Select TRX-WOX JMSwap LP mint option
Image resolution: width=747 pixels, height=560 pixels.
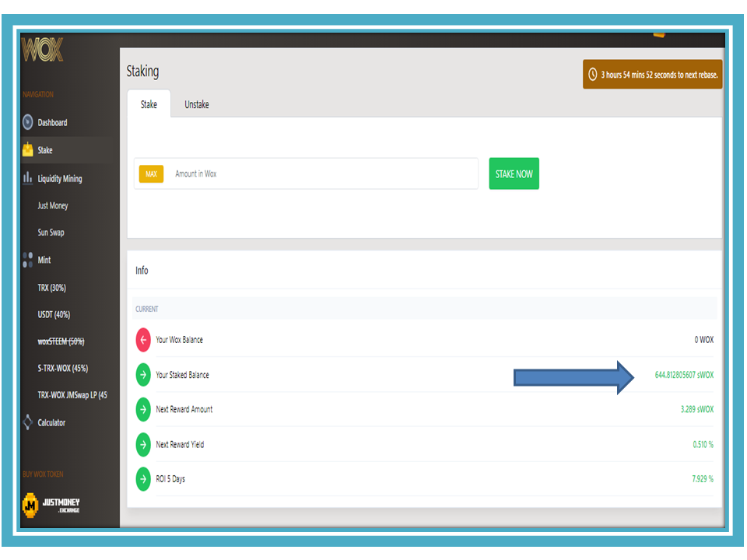click(72, 395)
